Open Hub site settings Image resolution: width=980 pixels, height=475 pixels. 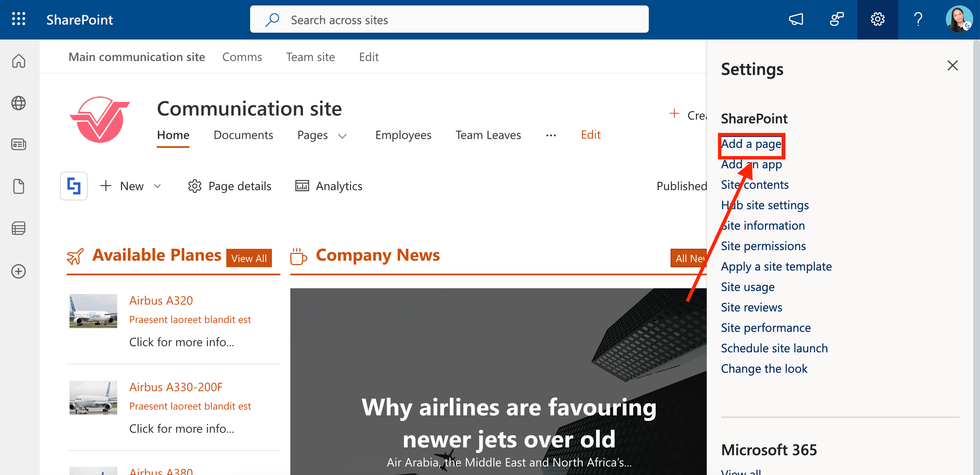point(765,205)
